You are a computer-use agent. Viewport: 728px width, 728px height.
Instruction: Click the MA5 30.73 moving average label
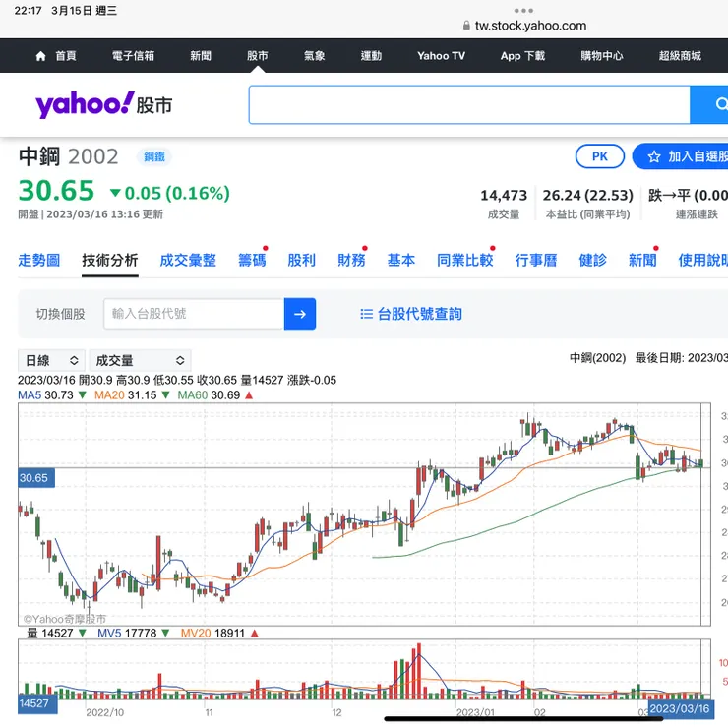[x=45, y=395]
